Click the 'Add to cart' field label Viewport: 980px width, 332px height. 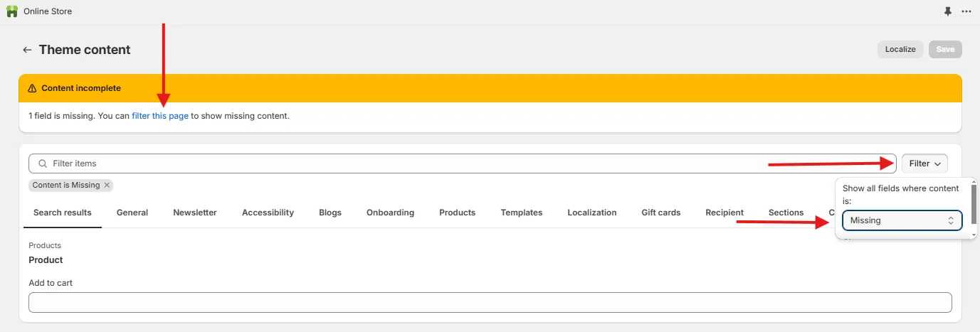[x=51, y=283]
